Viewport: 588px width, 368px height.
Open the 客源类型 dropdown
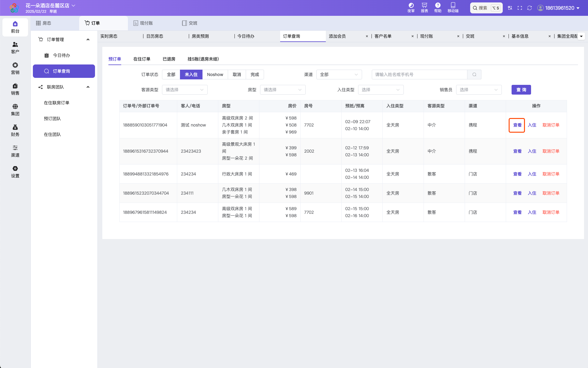coord(185,90)
